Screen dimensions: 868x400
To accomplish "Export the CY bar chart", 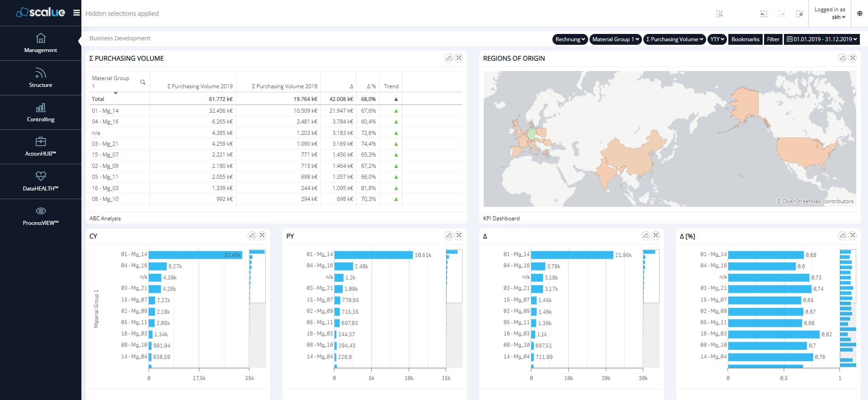I will tap(252, 236).
